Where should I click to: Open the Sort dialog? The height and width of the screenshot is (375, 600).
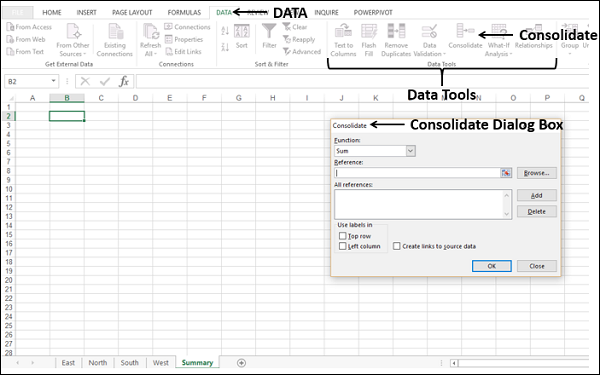click(241, 37)
